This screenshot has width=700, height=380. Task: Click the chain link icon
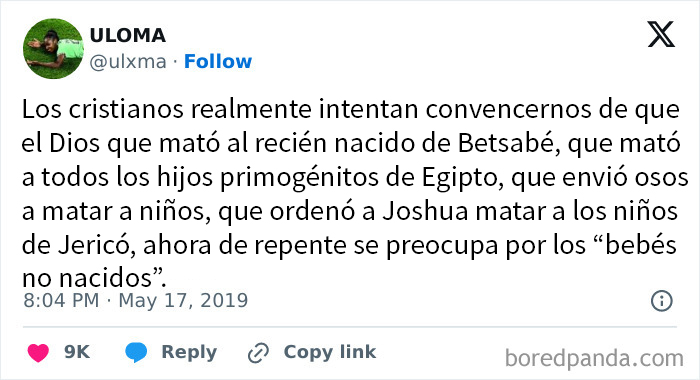pos(258,353)
